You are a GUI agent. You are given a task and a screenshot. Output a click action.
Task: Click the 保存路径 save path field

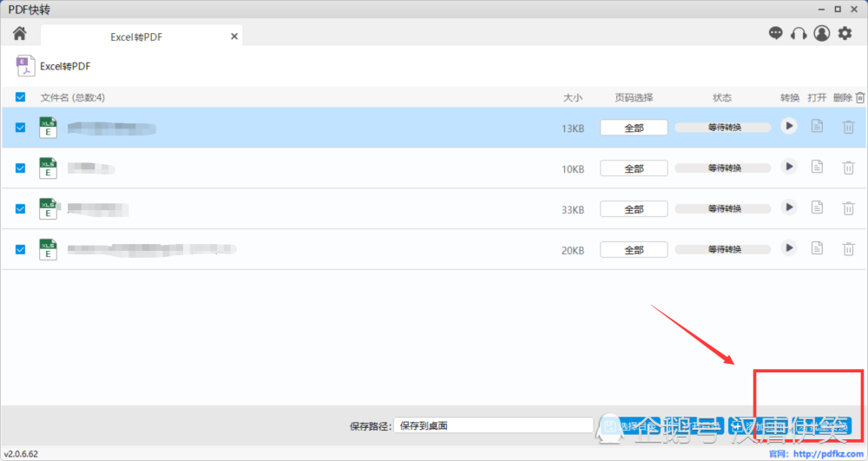pos(493,425)
